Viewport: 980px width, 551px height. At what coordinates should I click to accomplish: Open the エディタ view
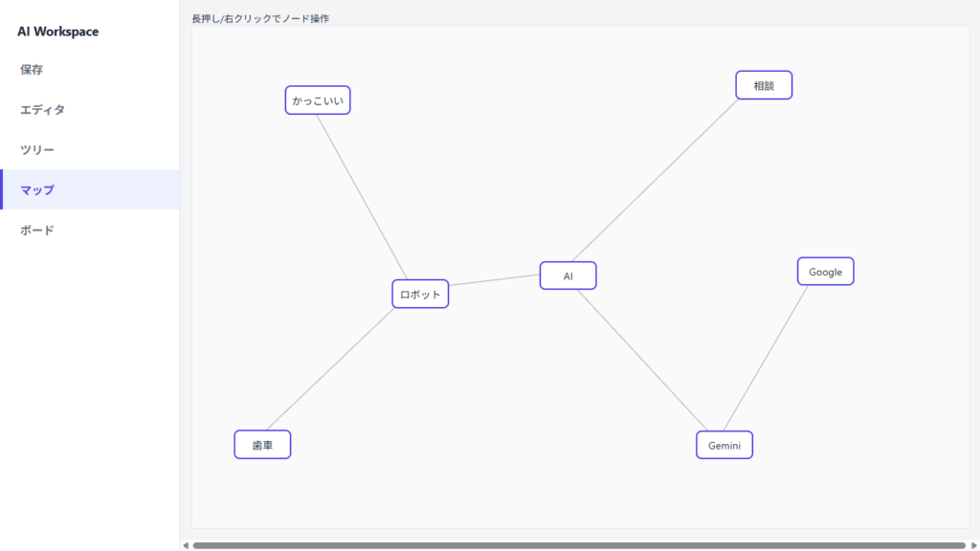coord(42,110)
